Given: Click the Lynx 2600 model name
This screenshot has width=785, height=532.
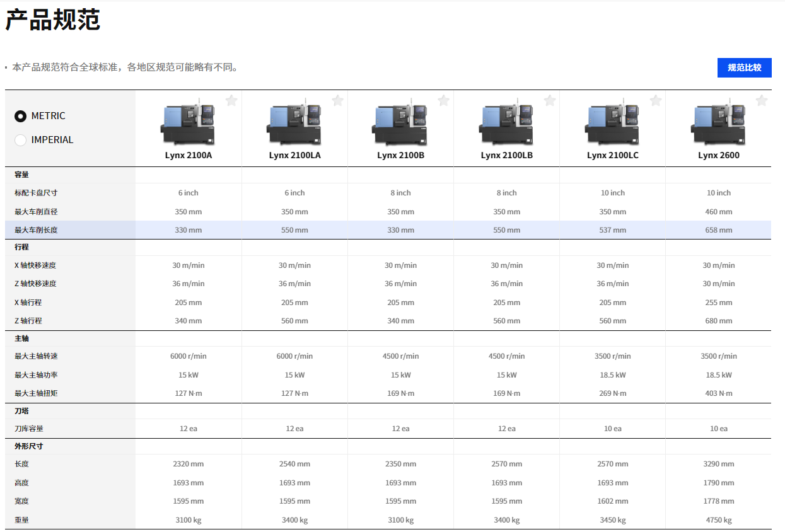Looking at the screenshot, I should point(719,155).
